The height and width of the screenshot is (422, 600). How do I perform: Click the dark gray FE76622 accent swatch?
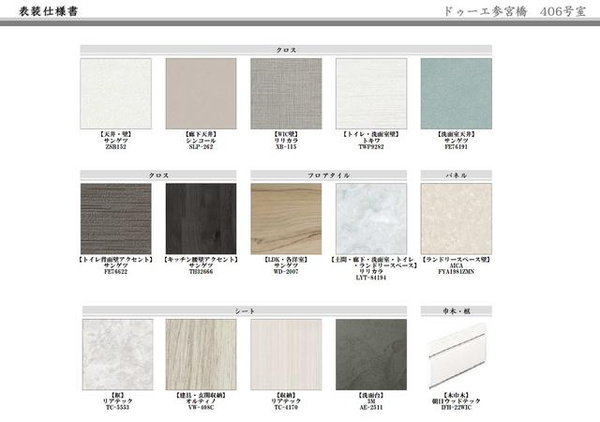(115, 218)
